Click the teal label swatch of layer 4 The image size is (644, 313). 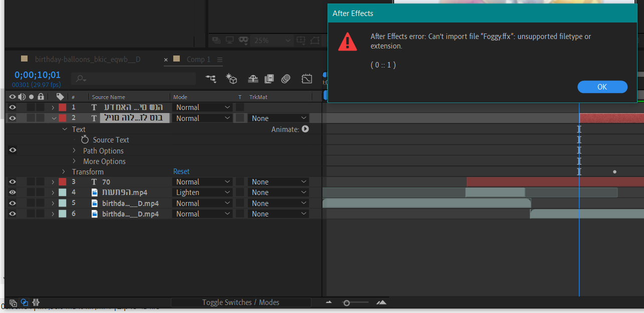tap(62, 192)
